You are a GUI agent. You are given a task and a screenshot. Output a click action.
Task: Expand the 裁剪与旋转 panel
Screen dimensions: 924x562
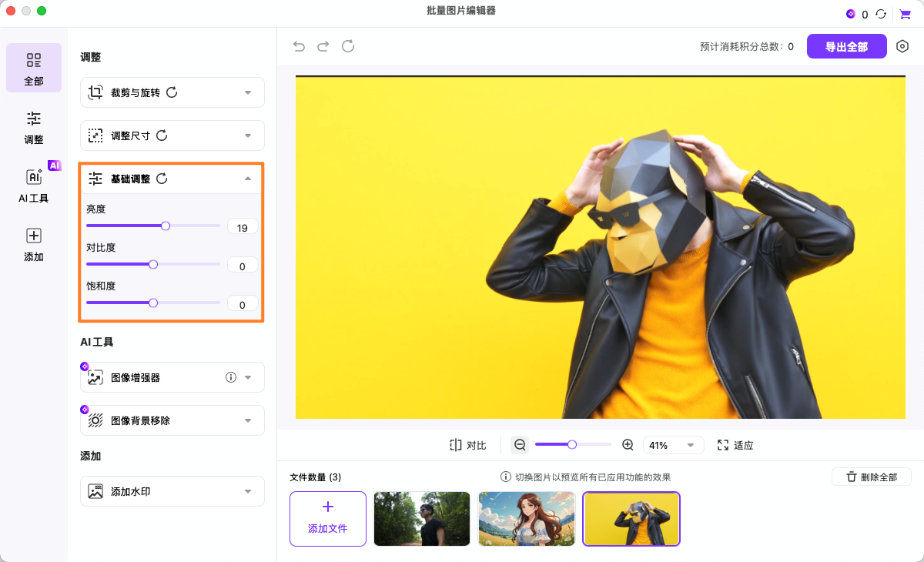coord(172,92)
